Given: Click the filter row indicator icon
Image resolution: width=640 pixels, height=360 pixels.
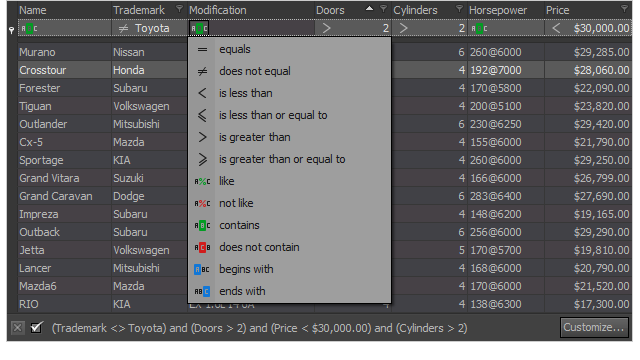Looking at the screenshot, I should point(11,30).
